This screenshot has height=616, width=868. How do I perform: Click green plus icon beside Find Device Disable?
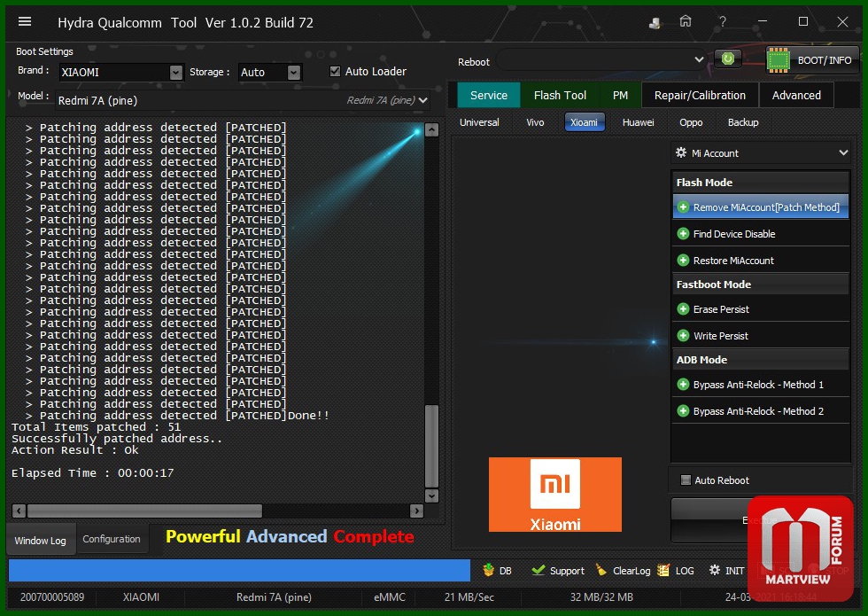[x=683, y=234]
